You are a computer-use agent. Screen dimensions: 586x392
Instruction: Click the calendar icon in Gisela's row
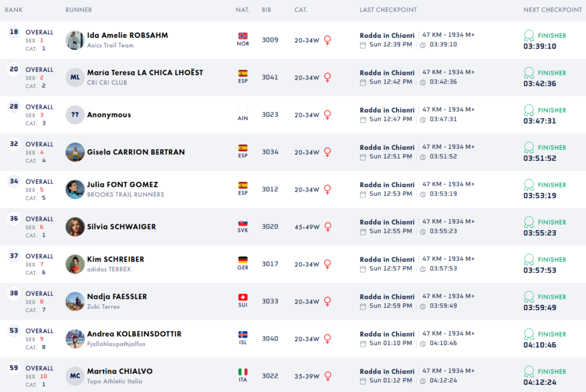pyautogui.click(x=363, y=157)
